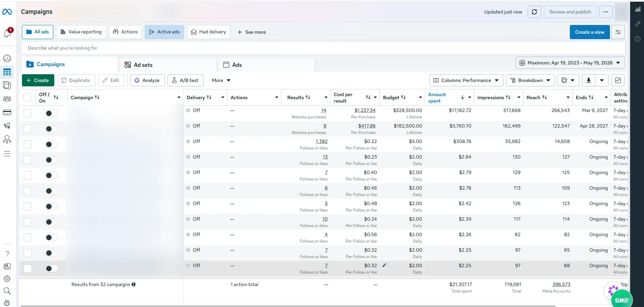Click the three-dots more options button

(x=606, y=12)
